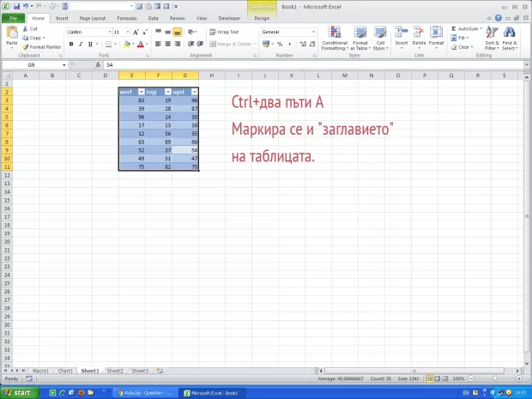The height and width of the screenshot is (399, 532).
Task: Open Format as Table gallery
Action: pos(360,39)
